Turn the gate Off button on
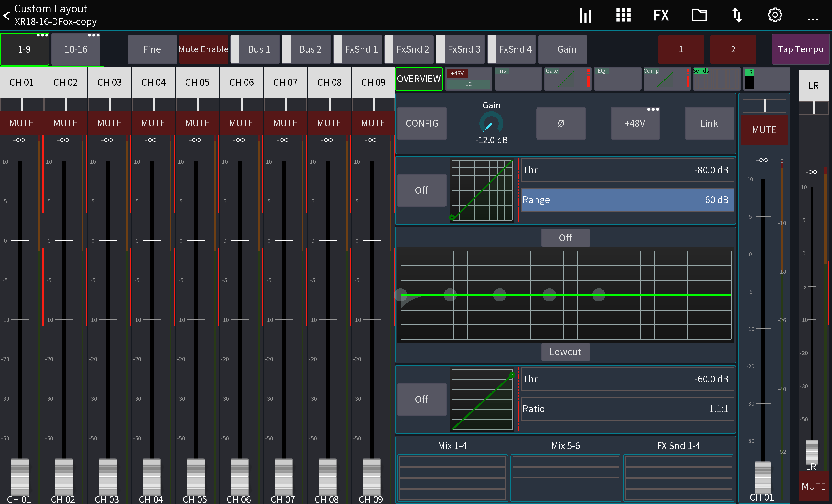 (x=421, y=190)
